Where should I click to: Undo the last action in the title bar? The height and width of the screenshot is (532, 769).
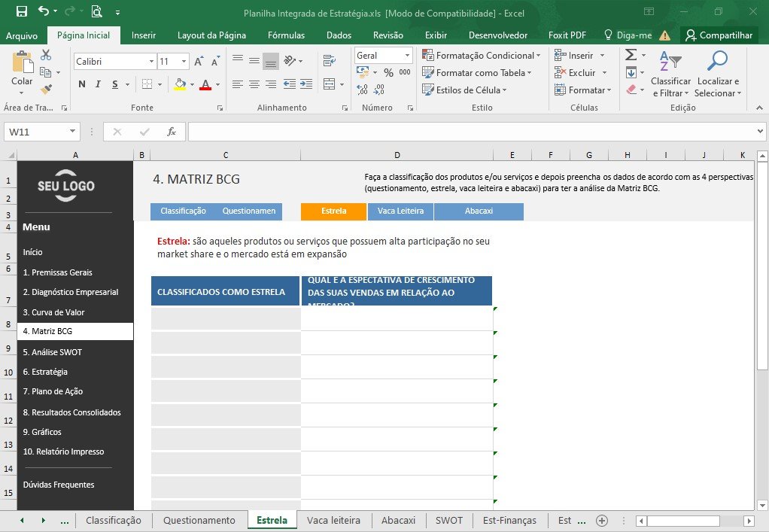[44, 11]
